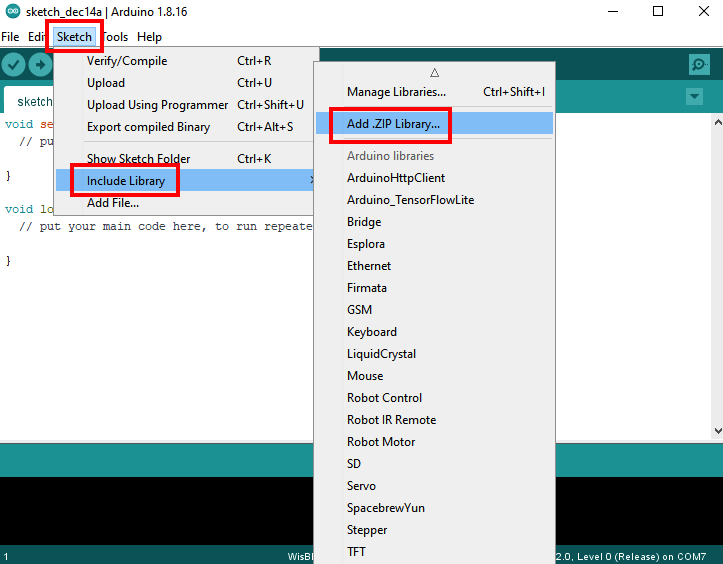Include the Bridge library

tap(434, 222)
